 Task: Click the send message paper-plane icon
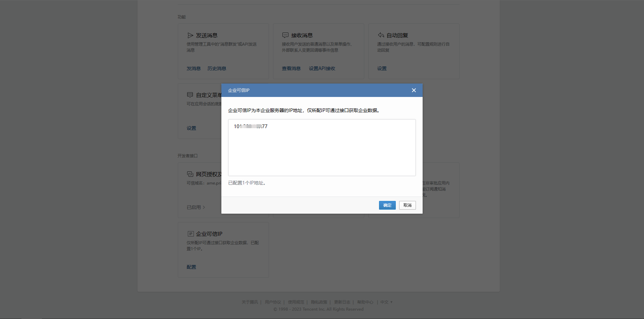click(x=190, y=35)
